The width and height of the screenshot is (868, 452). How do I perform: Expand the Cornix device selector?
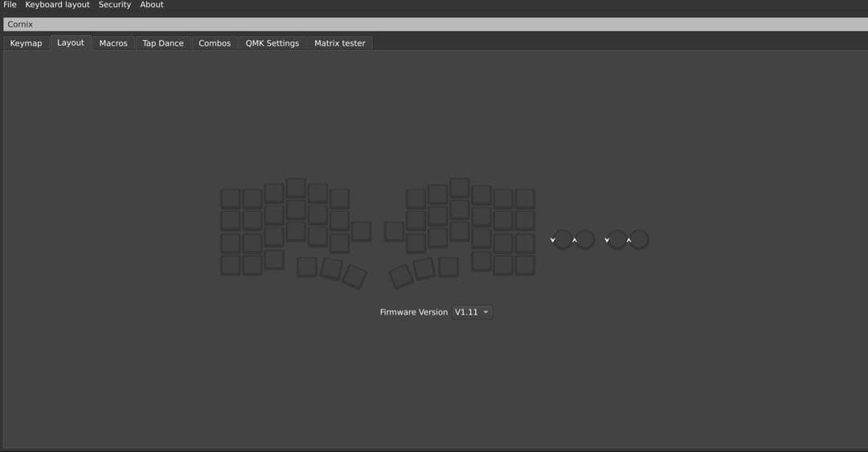coord(434,24)
